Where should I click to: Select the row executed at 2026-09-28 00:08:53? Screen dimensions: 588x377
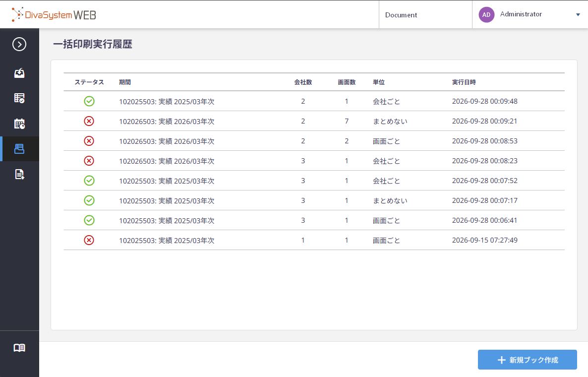tap(314, 141)
